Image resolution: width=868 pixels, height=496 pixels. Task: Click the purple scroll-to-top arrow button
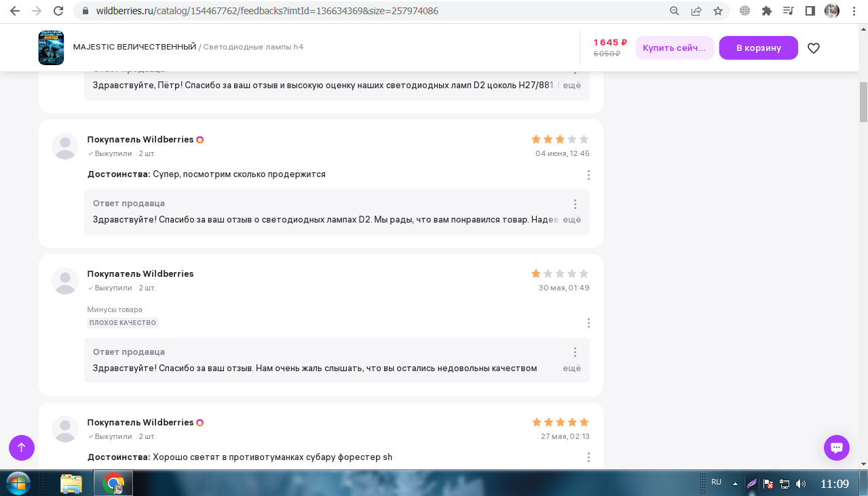(x=22, y=448)
